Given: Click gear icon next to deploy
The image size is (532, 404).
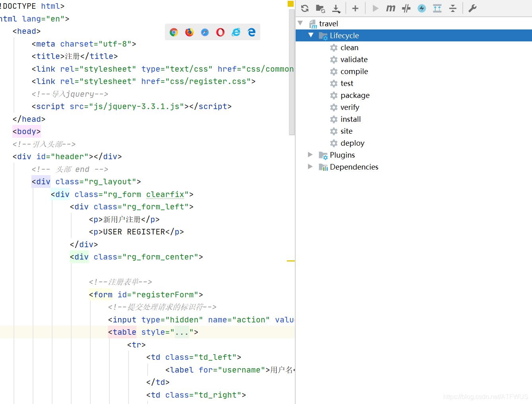Looking at the screenshot, I should click(334, 143).
